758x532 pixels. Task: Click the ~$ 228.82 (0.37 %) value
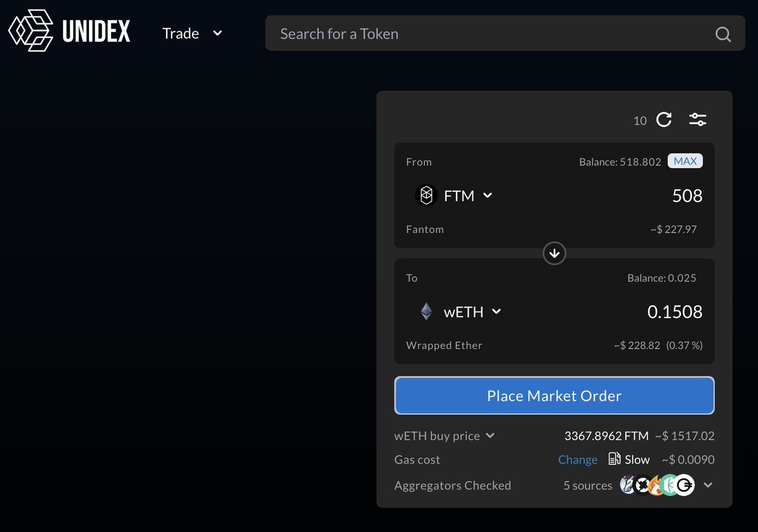click(x=658, y=346)
